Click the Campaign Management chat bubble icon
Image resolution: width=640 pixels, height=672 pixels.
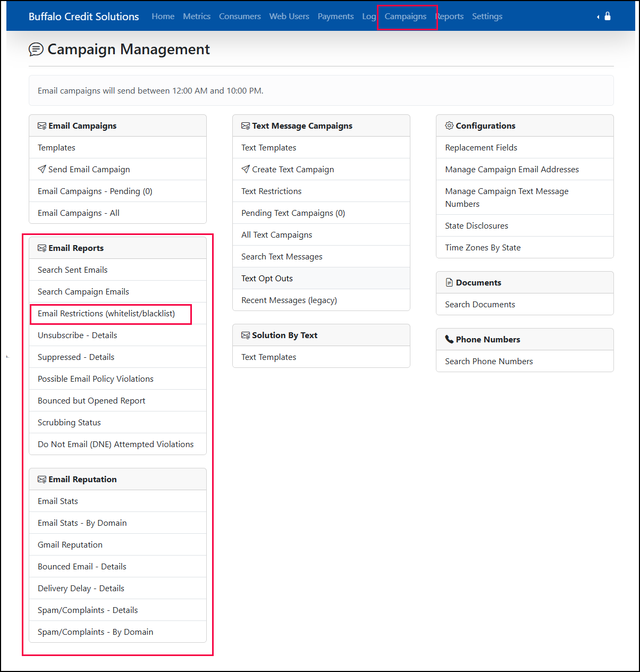pos(36,49)
